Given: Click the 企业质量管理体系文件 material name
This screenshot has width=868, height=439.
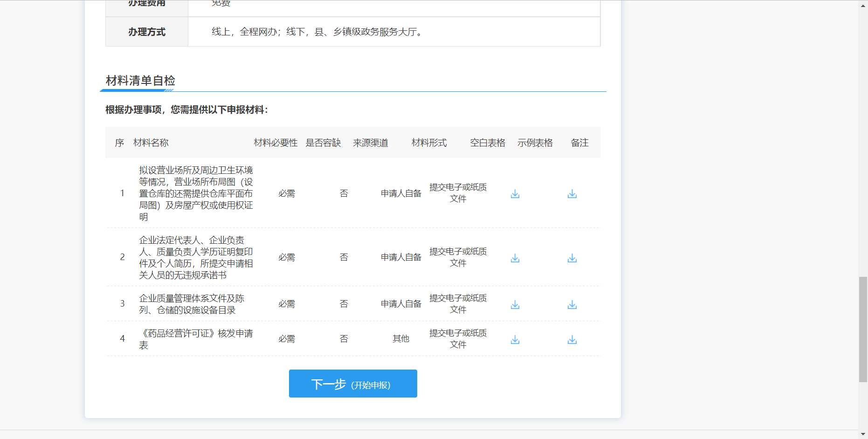Looking at the screenshot, I should [x=192, y=304].
